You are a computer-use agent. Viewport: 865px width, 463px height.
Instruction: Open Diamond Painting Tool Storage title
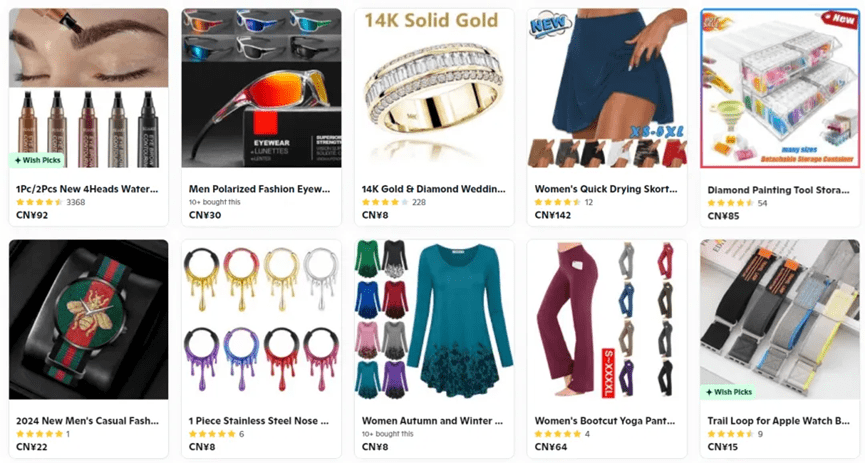tap(778, 190)
